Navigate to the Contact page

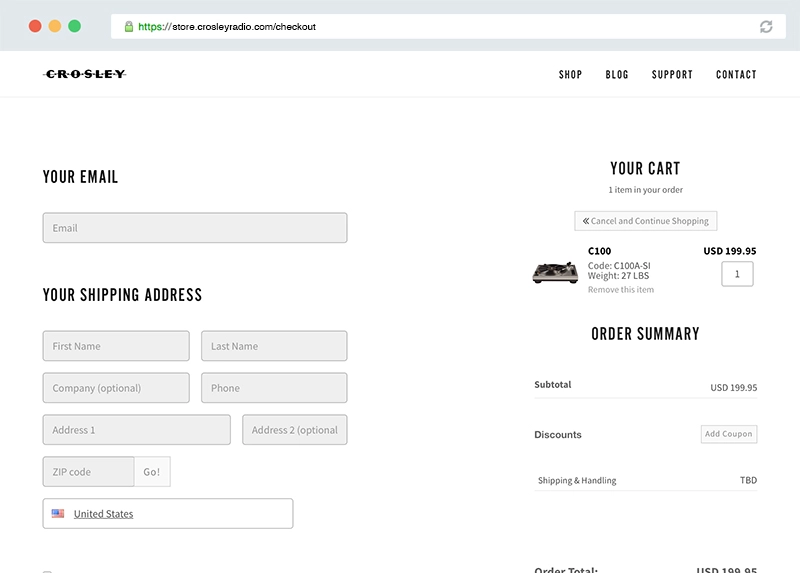[736, 75]
